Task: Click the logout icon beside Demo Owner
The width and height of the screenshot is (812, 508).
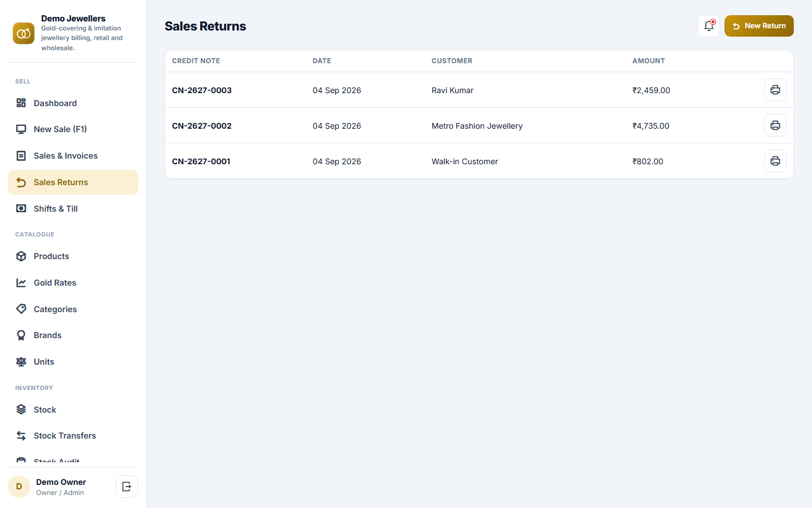Action: (x=127, y=487)
